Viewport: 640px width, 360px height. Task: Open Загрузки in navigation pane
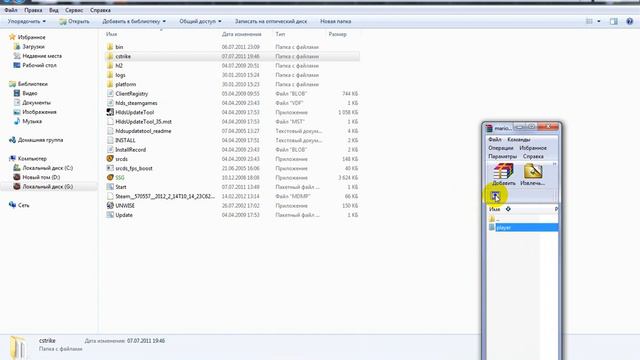[x=33, y=47]
